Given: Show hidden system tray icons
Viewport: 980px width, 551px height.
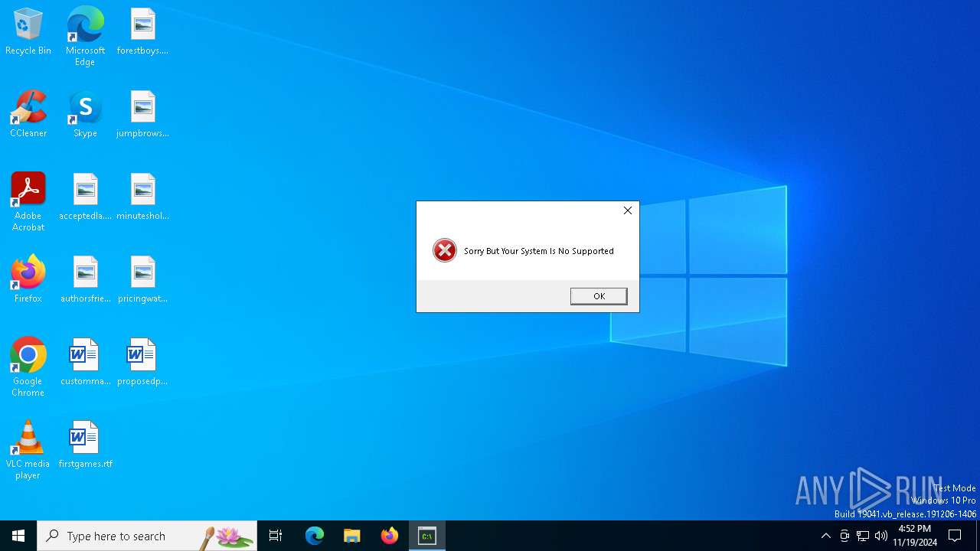Looking at the screenshot, I should point(825,536).
